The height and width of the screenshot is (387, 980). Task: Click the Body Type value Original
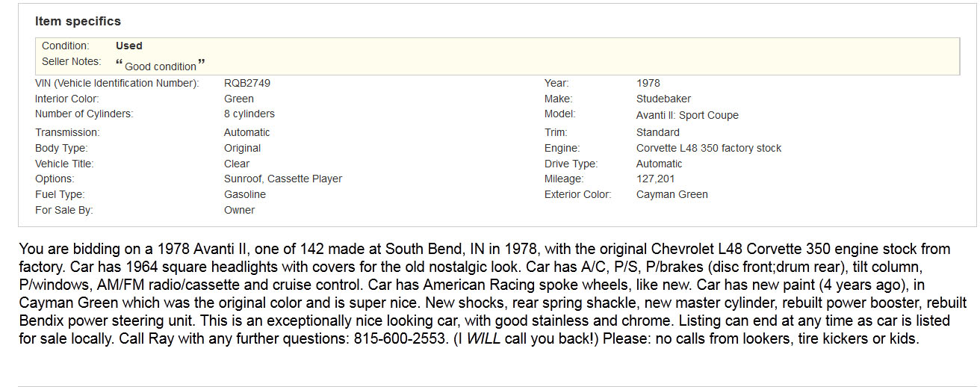click(242, 148)
